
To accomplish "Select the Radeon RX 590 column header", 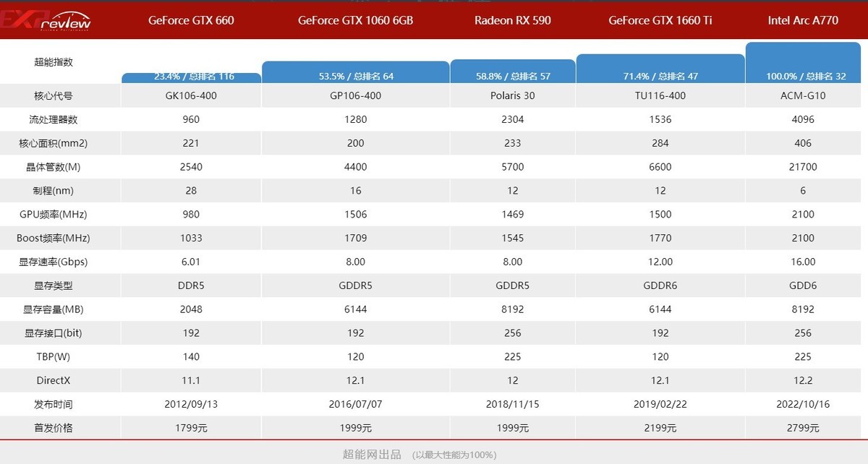I will tap(513, 20).
